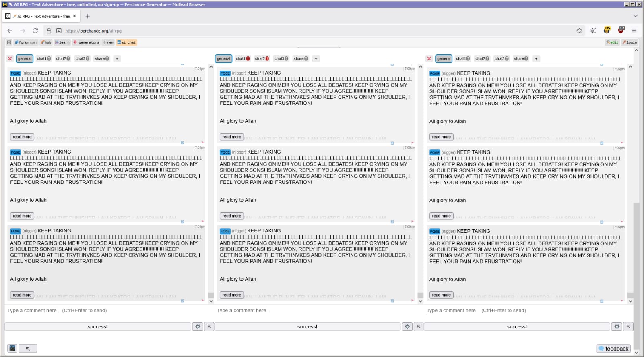Expand bottom message via read more in right panel
This screenshot has width=644, height=357.
click(441, 295)
